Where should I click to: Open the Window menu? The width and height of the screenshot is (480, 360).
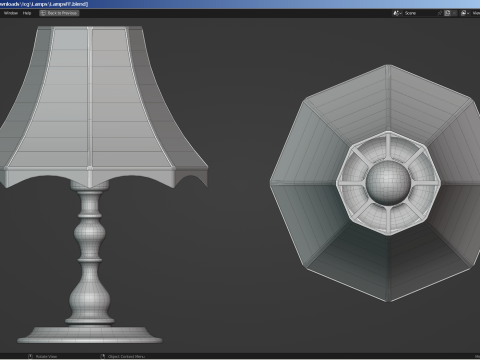pyautogui.click(x=11, y=13)
